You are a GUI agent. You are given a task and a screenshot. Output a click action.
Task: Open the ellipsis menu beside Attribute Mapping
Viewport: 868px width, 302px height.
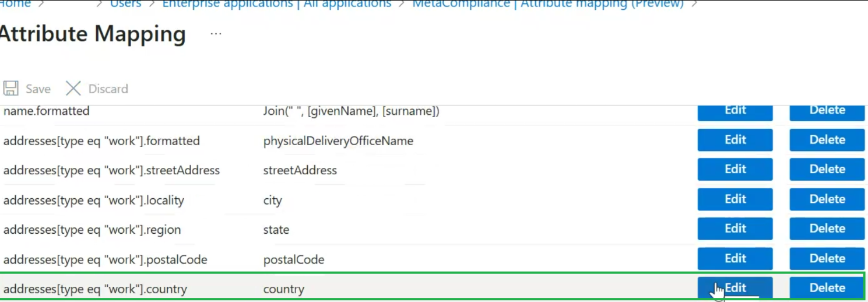[x=216, y=34]
